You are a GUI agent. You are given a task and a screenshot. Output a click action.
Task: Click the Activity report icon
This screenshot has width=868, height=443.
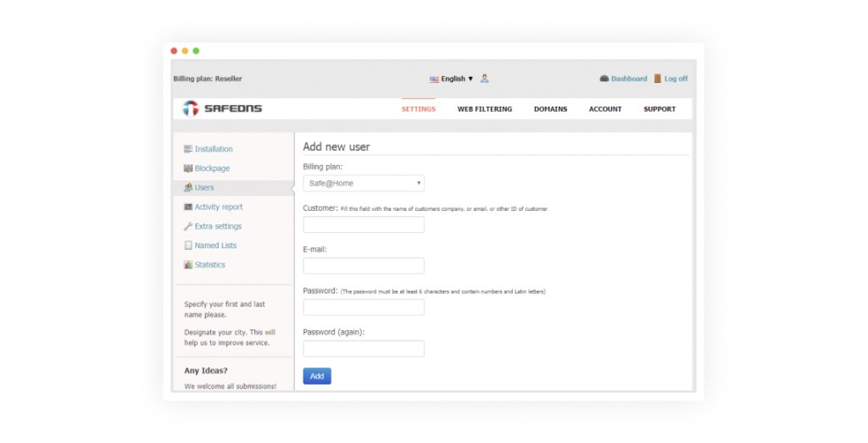pos(188,207)
